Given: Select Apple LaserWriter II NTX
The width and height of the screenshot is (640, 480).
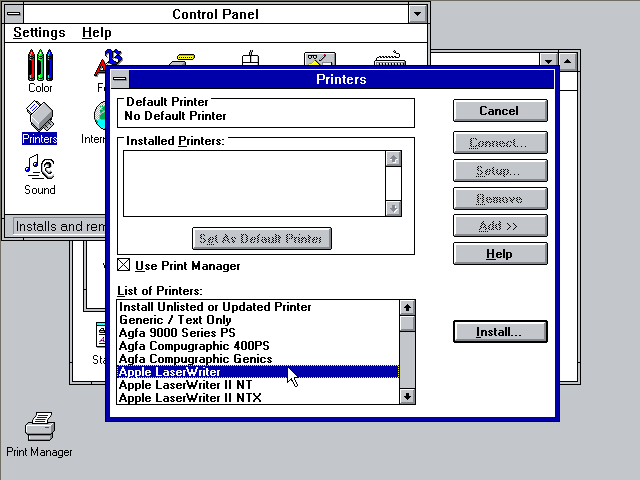Looking at the screenshot, I should [258, 398].
